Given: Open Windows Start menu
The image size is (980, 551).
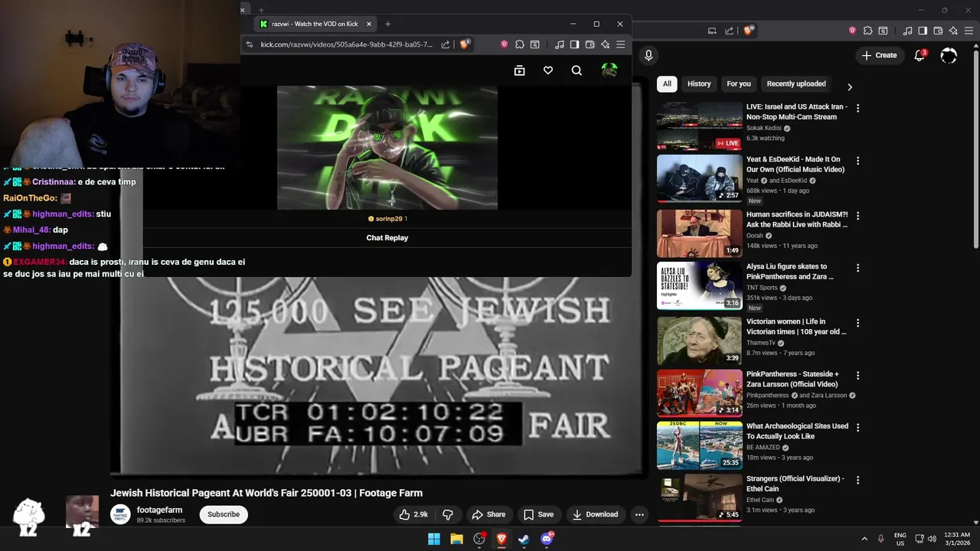Looking at the screenshot, I should (434, 539).
